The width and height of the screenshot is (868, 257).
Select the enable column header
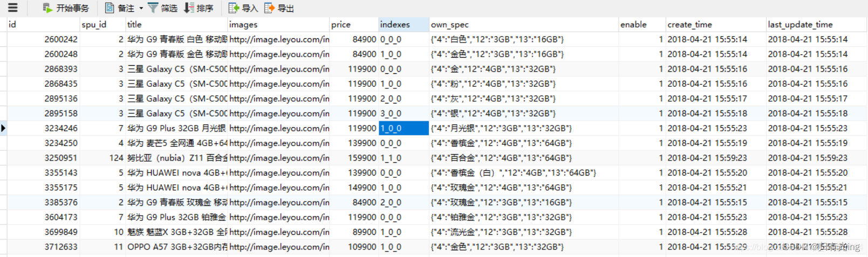click(x=642, y=24)
